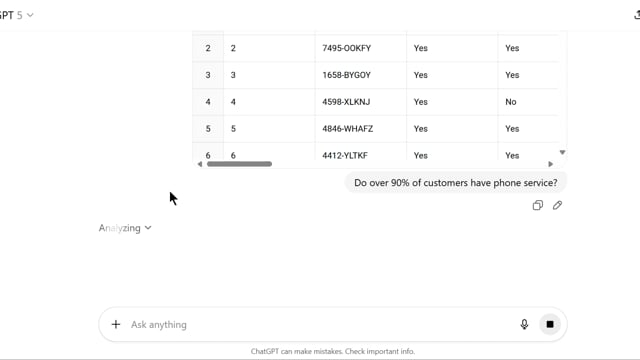This screenshot has height=360, width=640.
Task: Click the Analyzing chevron arrow
Action: click(x=148, y=228)
